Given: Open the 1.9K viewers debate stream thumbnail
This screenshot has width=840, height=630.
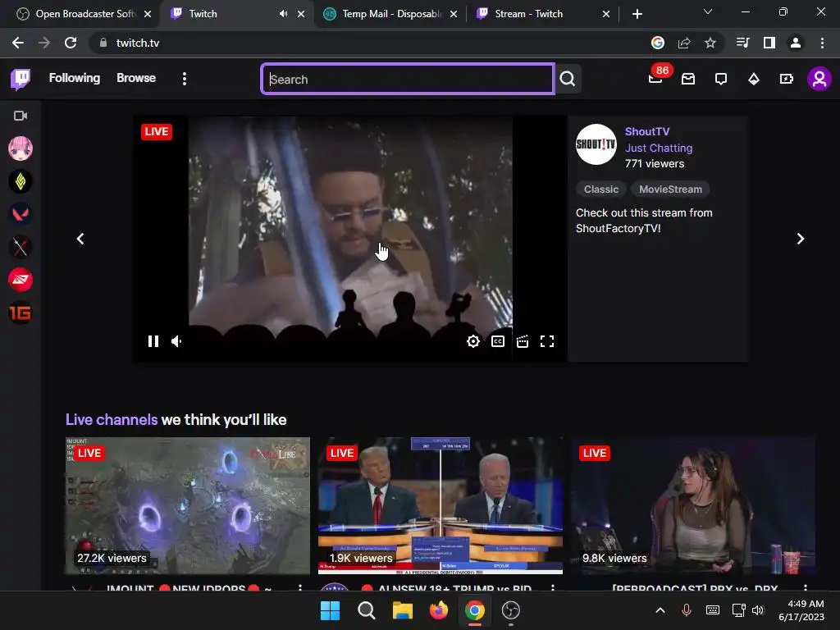Looking at the screenshot, I should (x=441, y=505).
